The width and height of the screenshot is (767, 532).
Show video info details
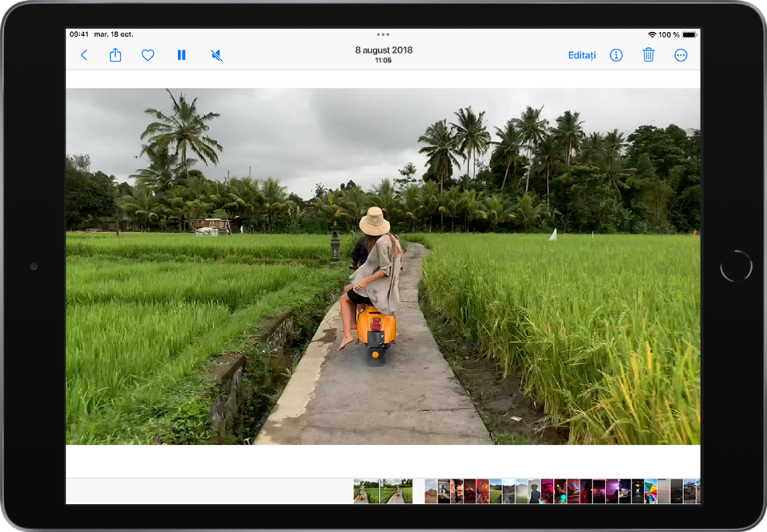pyautogui.click(x=616, y=55)
